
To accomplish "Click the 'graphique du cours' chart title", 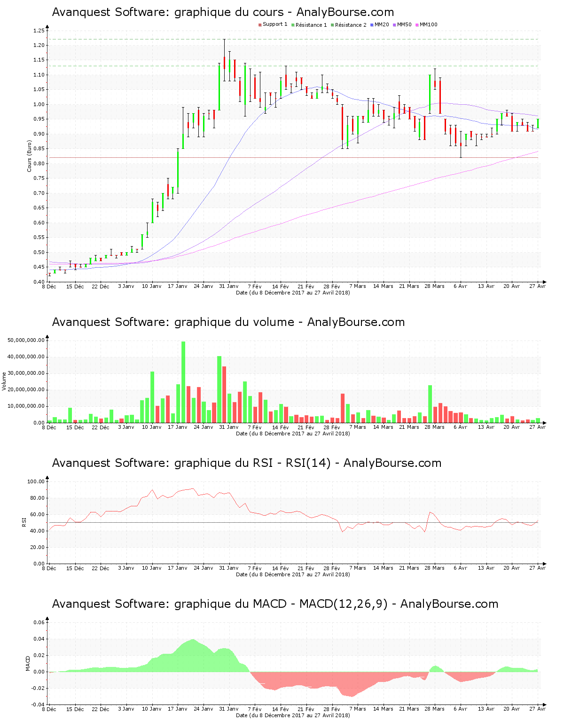I will (223, 12).
